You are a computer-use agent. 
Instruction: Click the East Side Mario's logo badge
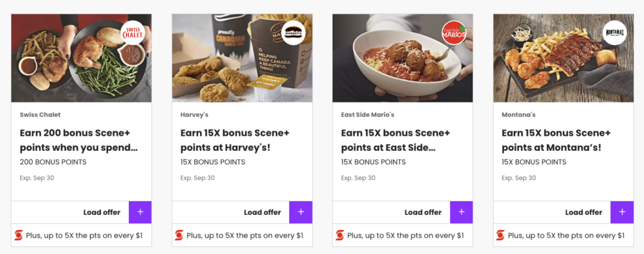coord(454,33)
